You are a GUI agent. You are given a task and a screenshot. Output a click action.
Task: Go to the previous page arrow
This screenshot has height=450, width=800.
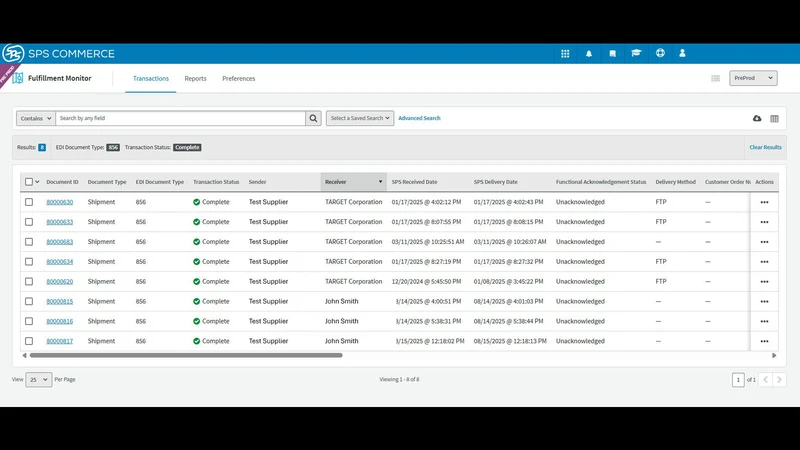point(765,380)
